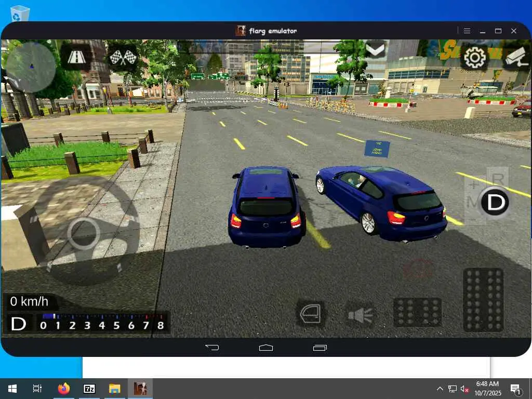Open network status tray icon

pos(453,389)
